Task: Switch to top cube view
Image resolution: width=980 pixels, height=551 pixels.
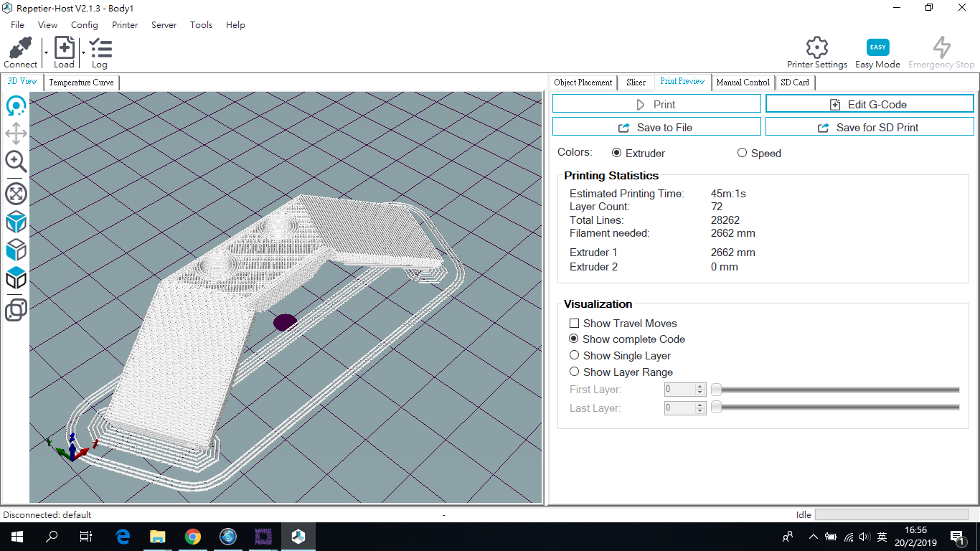Action: (x=16, y=278)
